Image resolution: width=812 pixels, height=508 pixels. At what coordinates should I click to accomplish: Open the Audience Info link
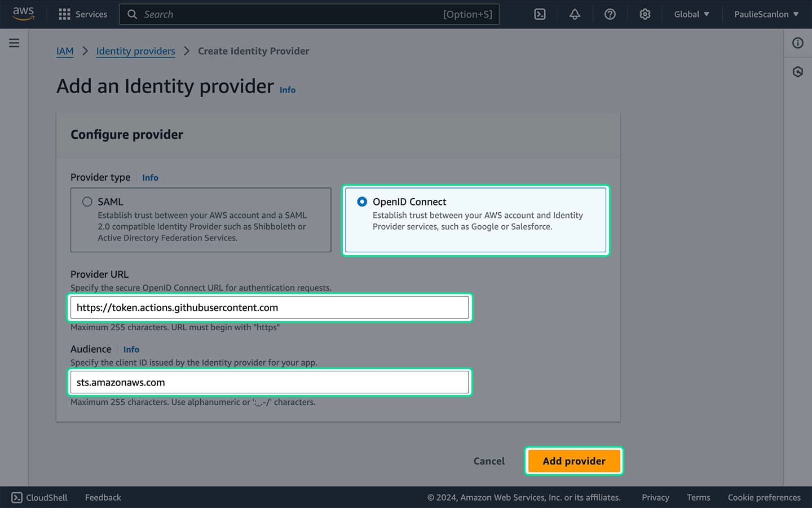(131, 349)
